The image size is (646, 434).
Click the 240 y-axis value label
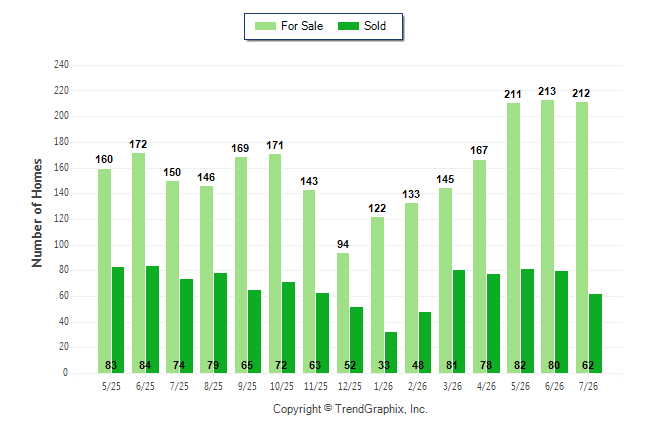(61, 64)
